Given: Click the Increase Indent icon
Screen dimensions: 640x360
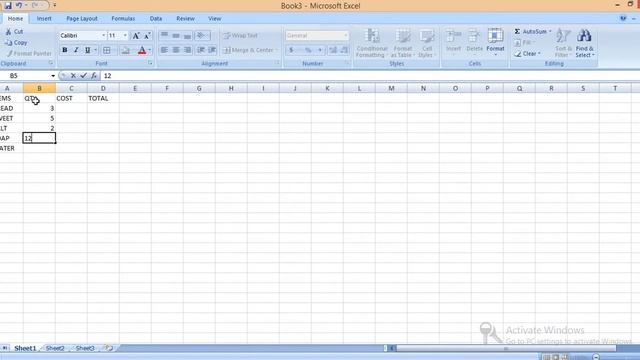Looking at the screenshot, I should [x=212, y=50].
